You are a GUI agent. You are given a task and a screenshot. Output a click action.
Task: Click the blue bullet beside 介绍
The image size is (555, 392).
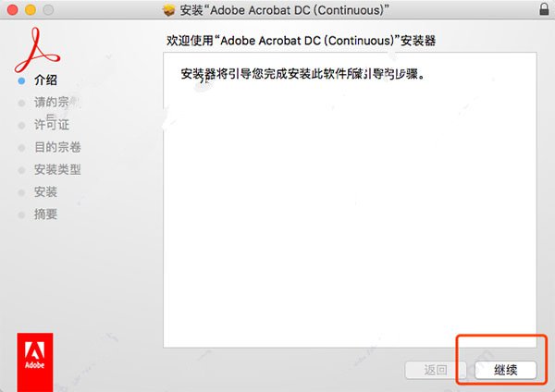[x=21, y=81]
